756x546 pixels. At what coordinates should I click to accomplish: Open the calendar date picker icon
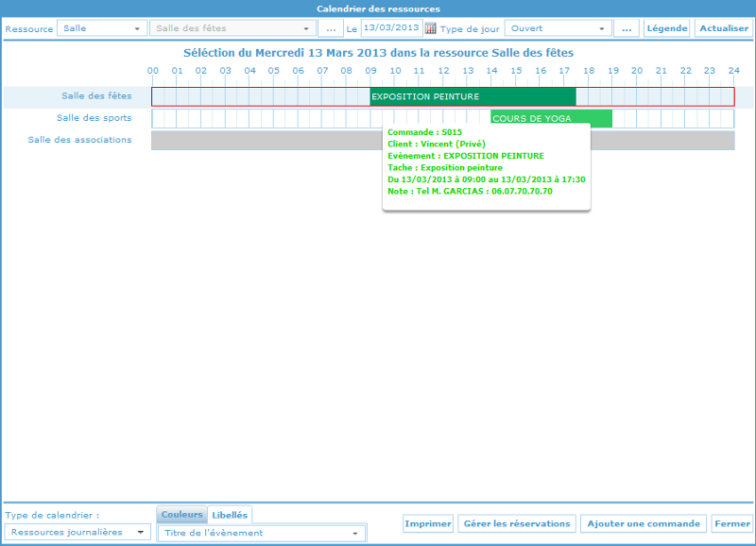431,28
